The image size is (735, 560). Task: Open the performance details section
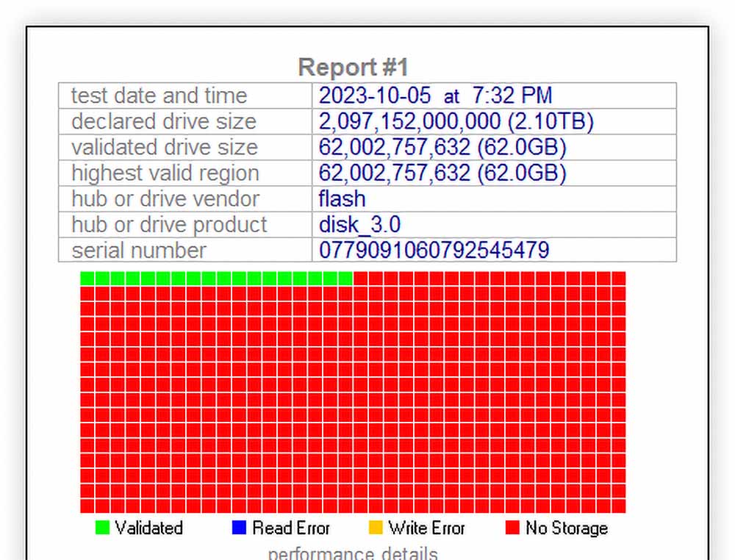(353, 553)
